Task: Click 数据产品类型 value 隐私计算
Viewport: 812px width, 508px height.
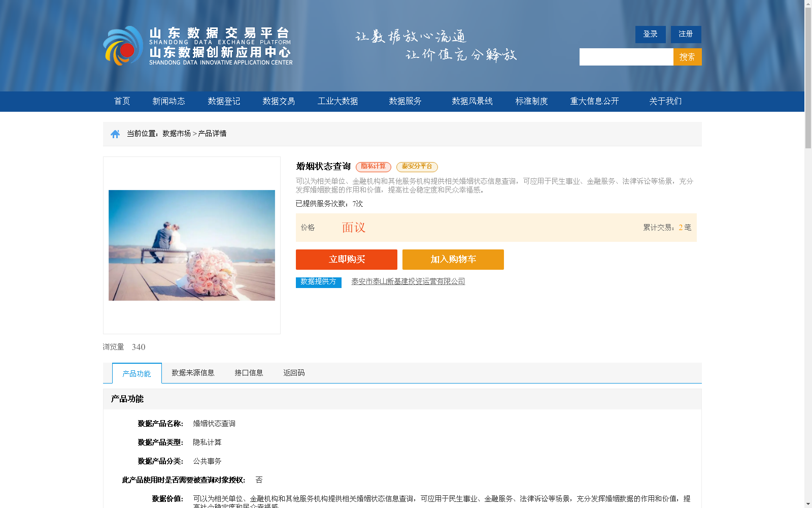Action: [207, 442]
